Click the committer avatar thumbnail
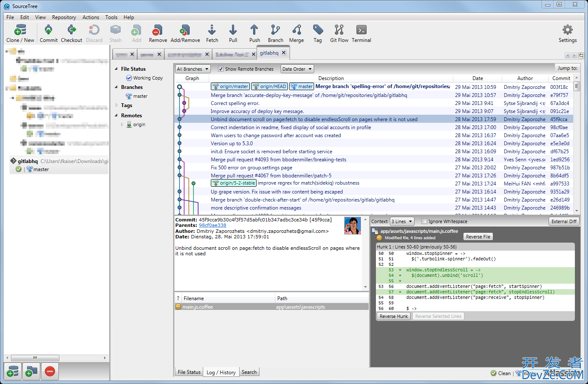 [x=352, y=226]
